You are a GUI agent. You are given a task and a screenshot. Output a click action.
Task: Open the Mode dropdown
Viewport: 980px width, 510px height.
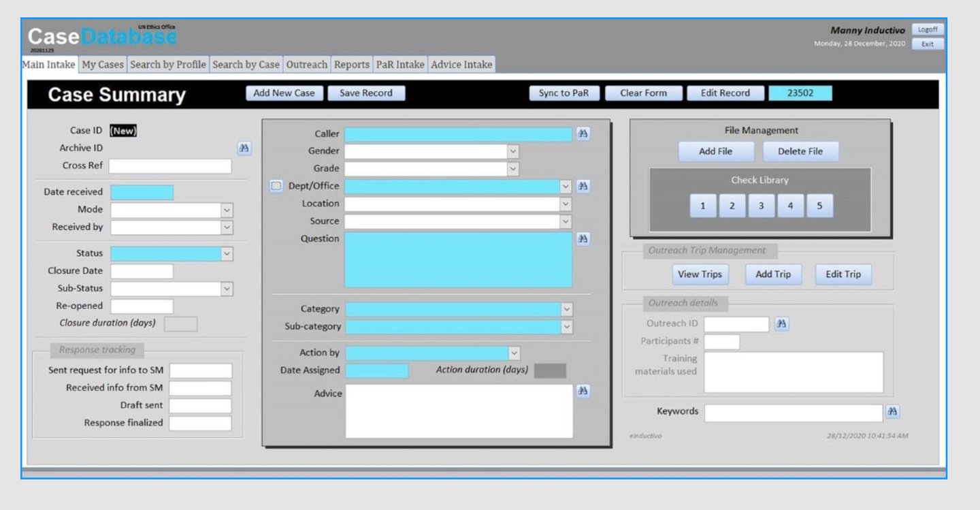pyautogui.click(x=227, y=210)
